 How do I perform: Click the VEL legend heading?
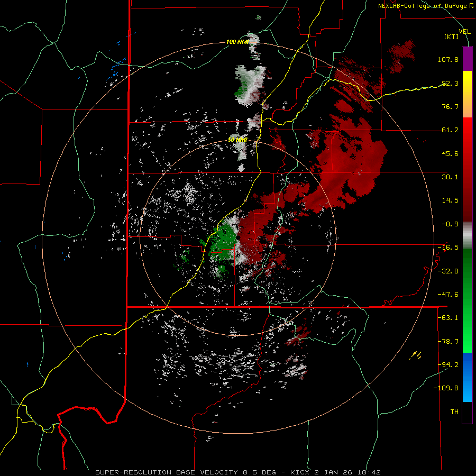pyautogui.click(x=464, y=31)
